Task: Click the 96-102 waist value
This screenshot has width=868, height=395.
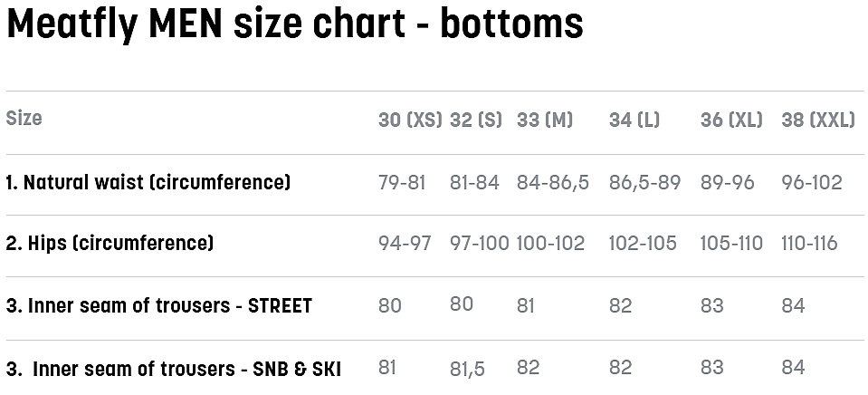Action: point(811,182)
